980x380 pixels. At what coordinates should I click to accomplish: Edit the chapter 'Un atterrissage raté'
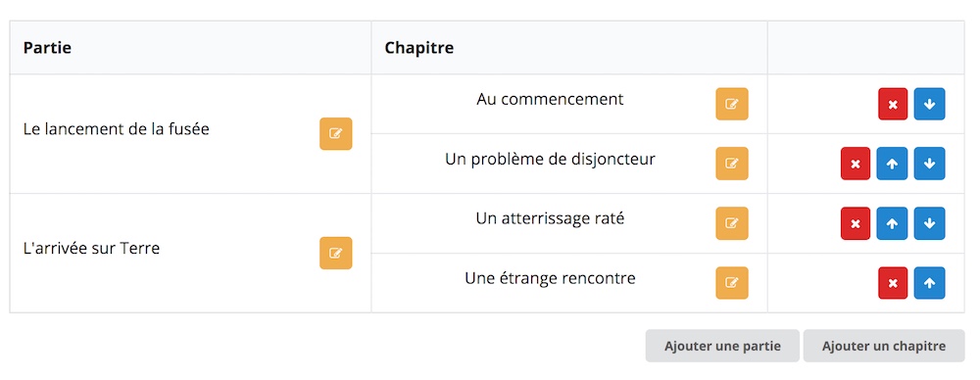(x=732, y=223)
